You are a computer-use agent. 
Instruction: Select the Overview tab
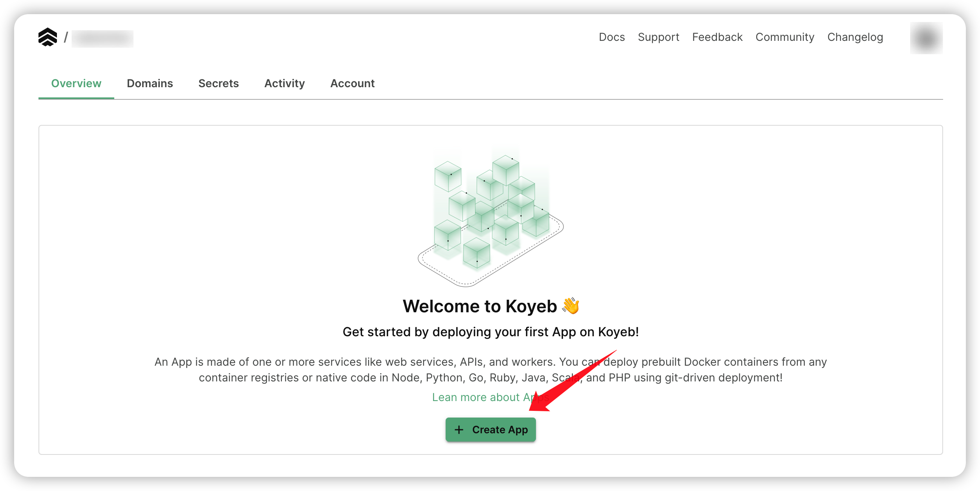coord(76,83)
